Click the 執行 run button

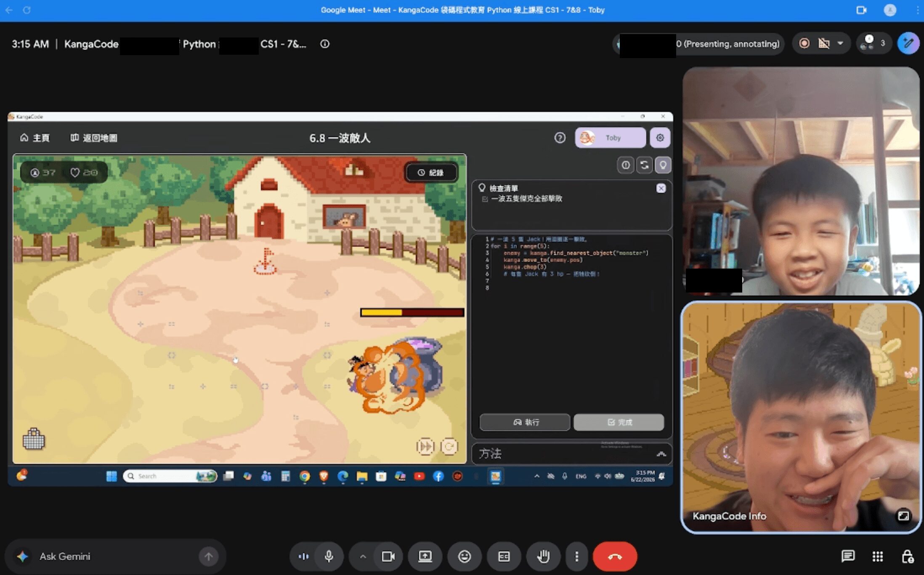[525, 422]
